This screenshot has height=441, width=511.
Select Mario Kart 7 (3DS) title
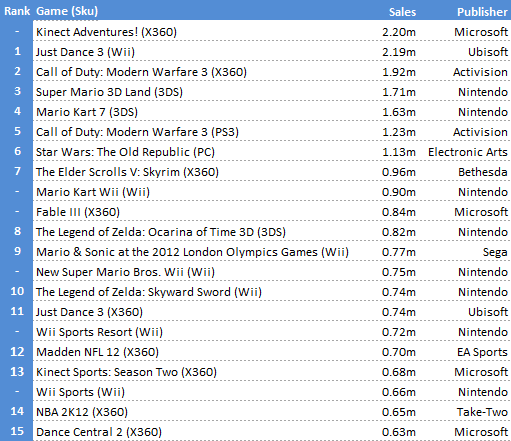(87, 112)
